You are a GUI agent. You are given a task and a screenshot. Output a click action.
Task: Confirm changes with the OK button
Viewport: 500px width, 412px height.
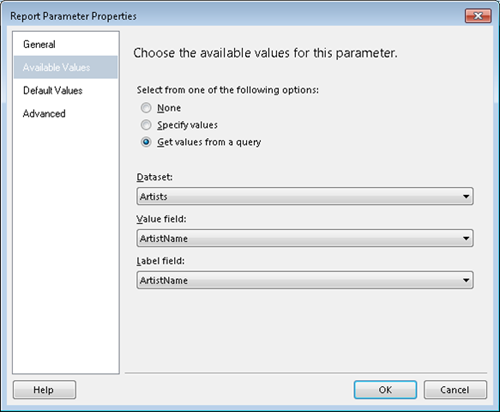pos(385,390)
